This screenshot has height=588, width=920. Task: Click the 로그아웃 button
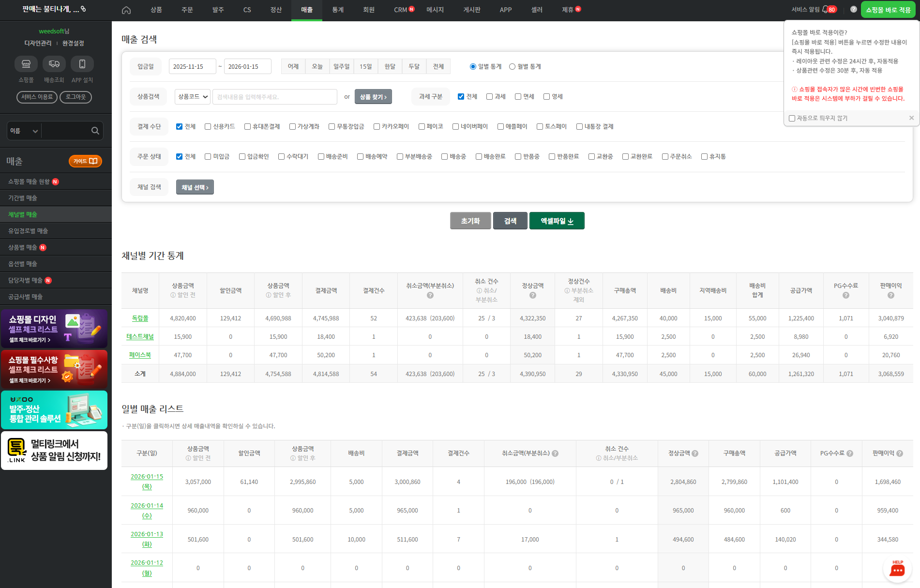click(75, 97)
